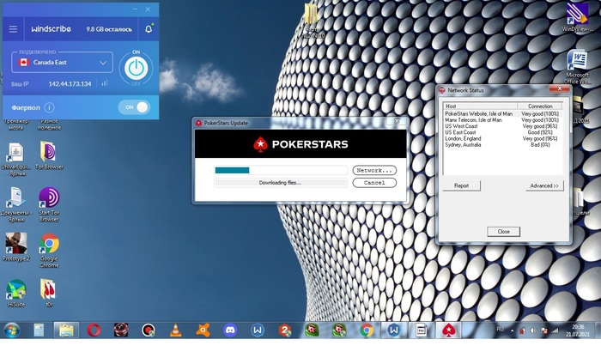Click the PokerStars download progress bar
This screenshot has width=601, height=364.
(281, 170)
